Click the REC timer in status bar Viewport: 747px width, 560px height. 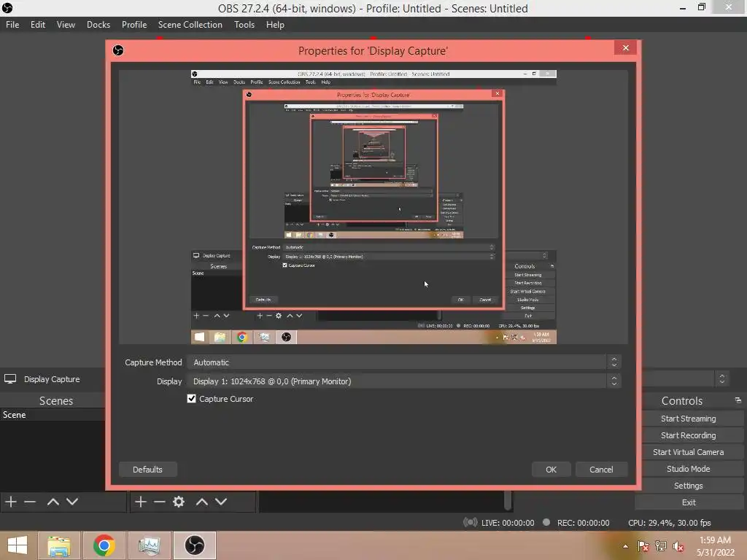(583, 523)
